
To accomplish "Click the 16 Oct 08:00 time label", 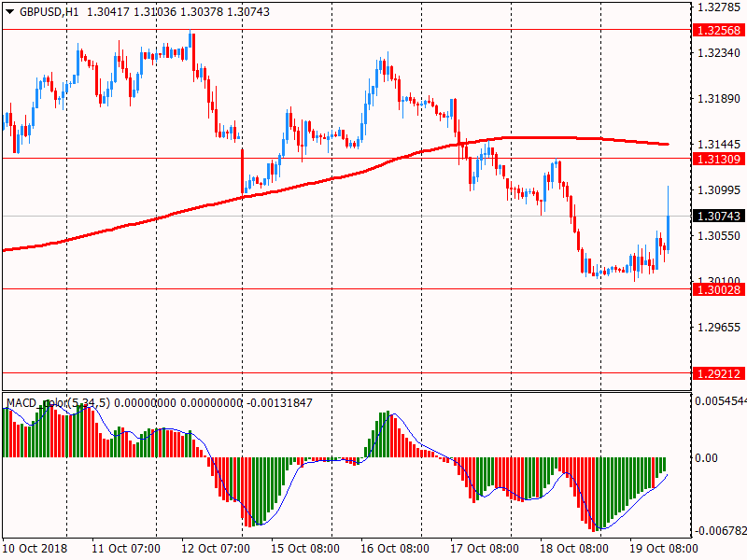I will [395, 549].
